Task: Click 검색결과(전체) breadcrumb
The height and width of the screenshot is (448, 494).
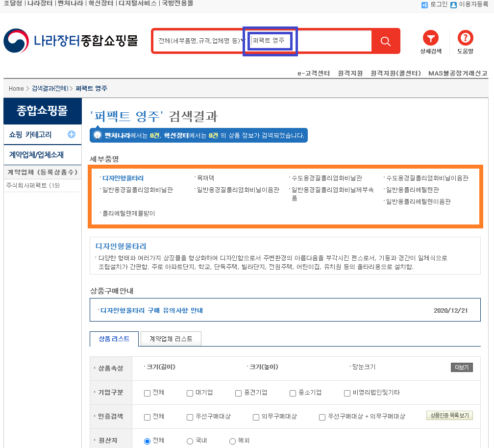Action: point(50,89)
